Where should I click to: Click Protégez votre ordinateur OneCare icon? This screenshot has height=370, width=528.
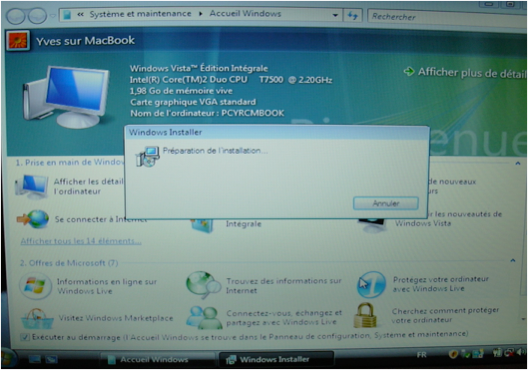click(x=371, y=285)
